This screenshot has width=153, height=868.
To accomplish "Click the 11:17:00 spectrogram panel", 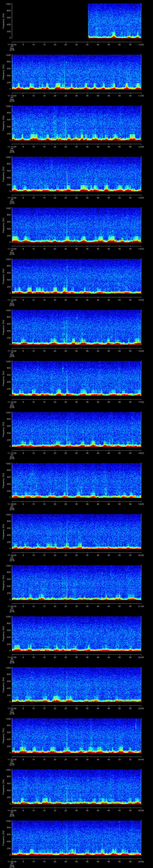I will [76, 429].
